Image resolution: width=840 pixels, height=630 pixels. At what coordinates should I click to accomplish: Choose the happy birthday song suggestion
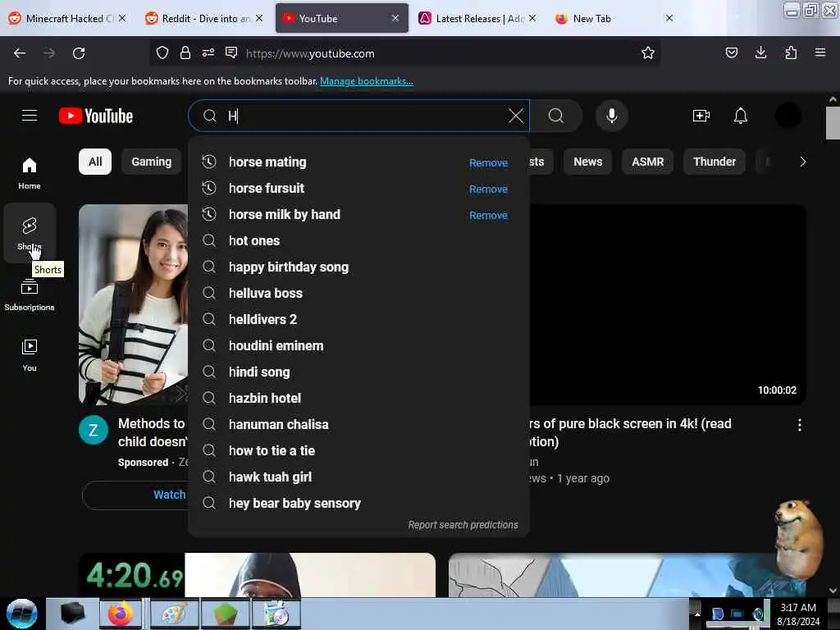coord(358,267)
